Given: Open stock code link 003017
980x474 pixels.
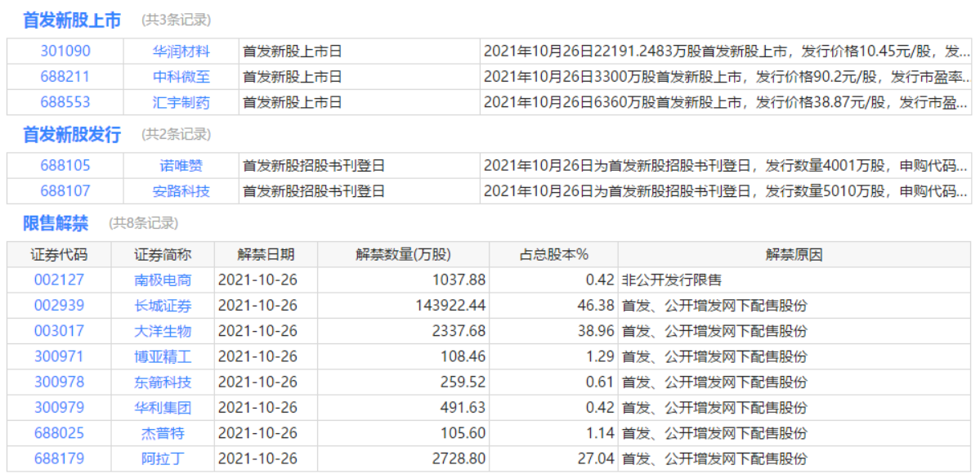Looking at the screenshot, I should click(59, 331).
